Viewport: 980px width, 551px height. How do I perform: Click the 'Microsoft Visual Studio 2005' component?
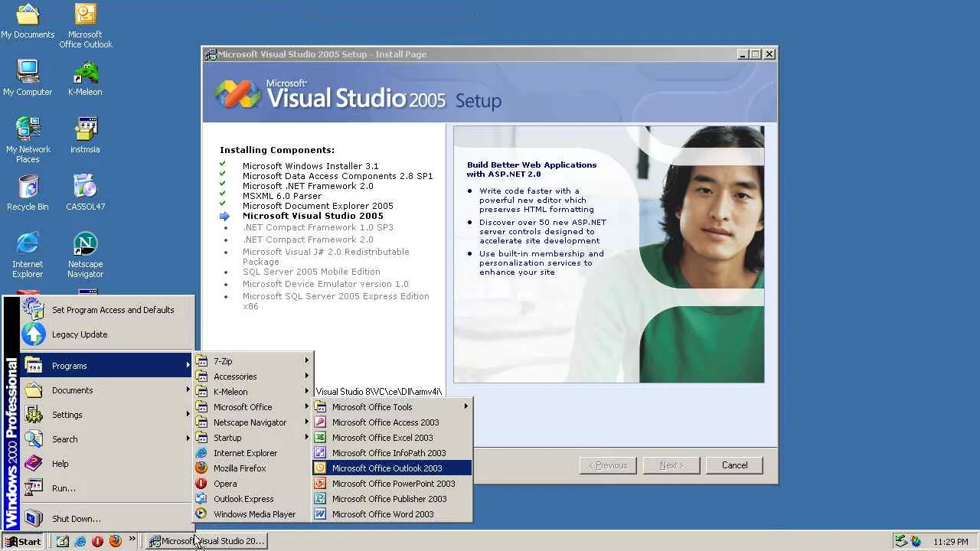pos(313,216)
